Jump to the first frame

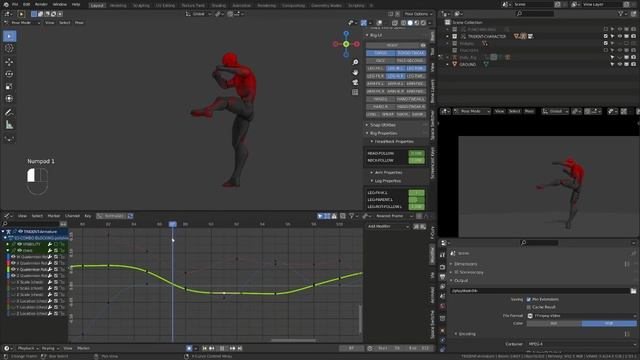coord(204,348)
